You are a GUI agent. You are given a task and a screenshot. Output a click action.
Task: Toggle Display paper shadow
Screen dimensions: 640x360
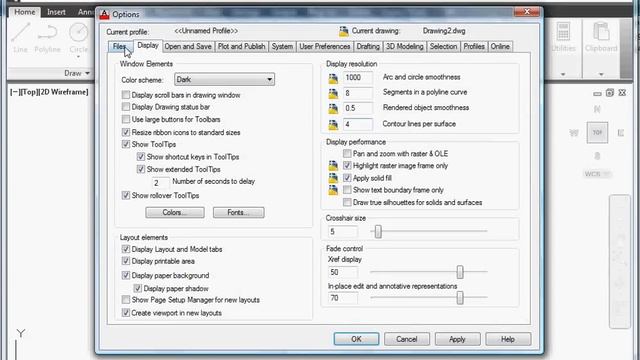138,289
